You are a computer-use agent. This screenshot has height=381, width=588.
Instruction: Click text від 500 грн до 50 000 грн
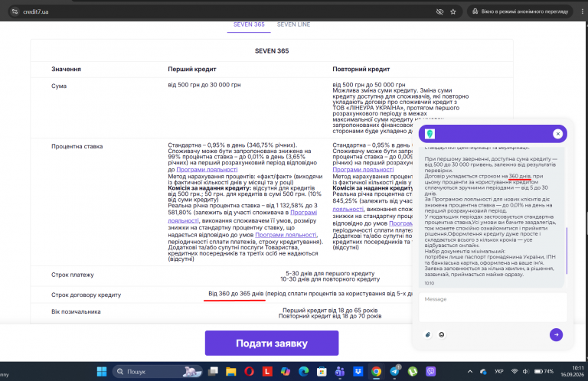pos(369,85)
